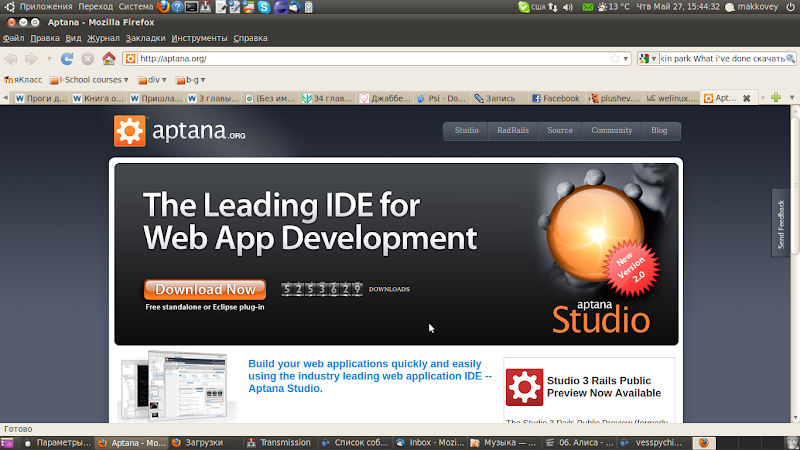Open a new tab with green plus
Screen dimensions: 800x450
pyautogui.click(x=776, y=97)
